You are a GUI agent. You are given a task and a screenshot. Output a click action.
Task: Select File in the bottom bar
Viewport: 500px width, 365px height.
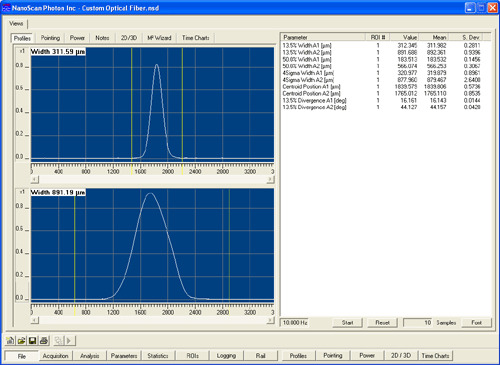[x=22, y=356]
